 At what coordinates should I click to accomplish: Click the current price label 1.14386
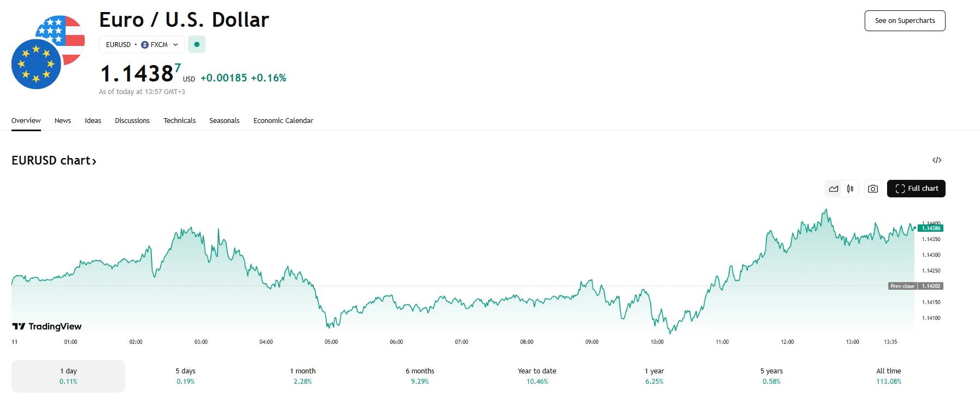click(931, 228)
